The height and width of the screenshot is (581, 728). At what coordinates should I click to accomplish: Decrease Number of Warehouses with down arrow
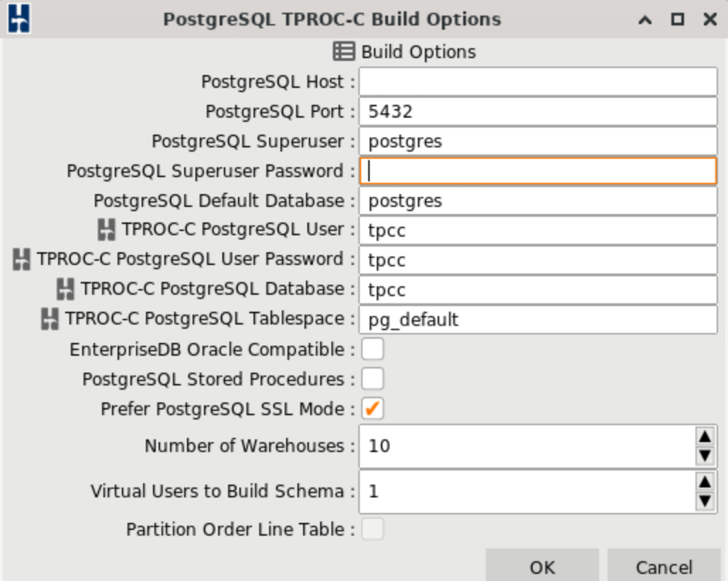tap(705, 456)
